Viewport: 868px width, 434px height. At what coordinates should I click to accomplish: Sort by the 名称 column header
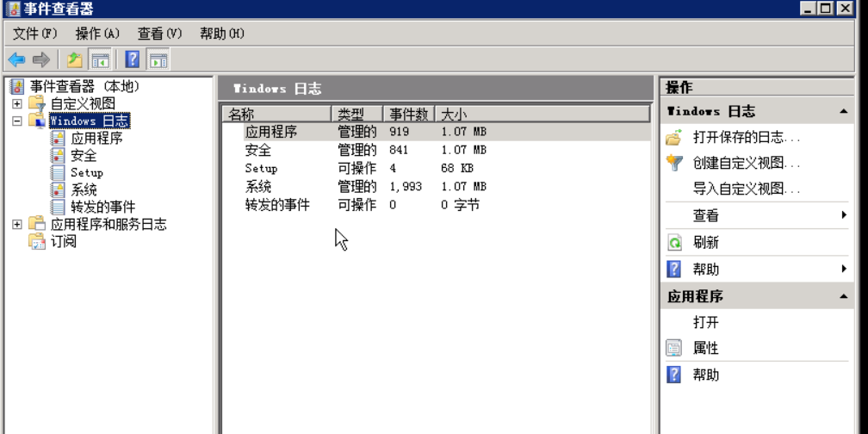[277, 114]
